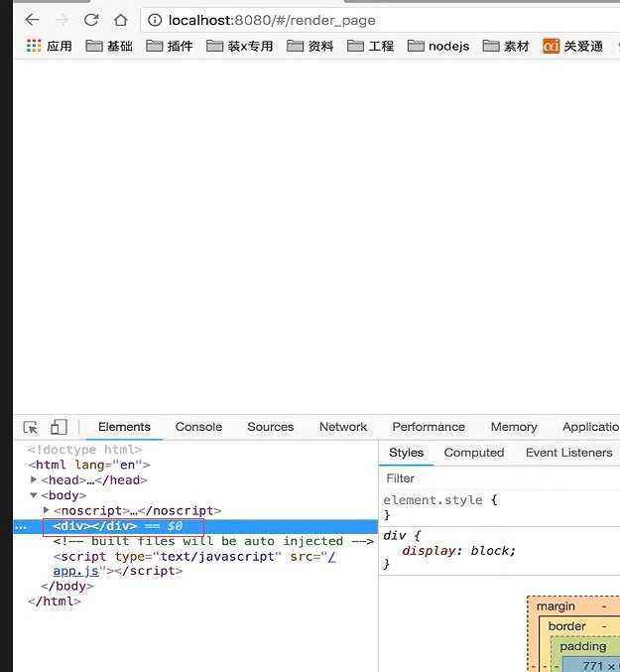Open the ellipsis actions on selected div row
The image size is (620, 672).
pos(21,527)
